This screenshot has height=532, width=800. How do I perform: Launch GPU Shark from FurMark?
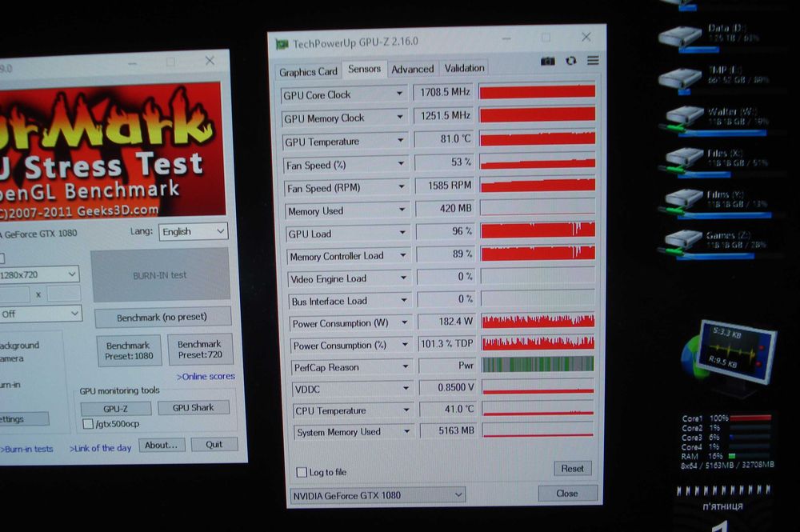click(194, 407)
